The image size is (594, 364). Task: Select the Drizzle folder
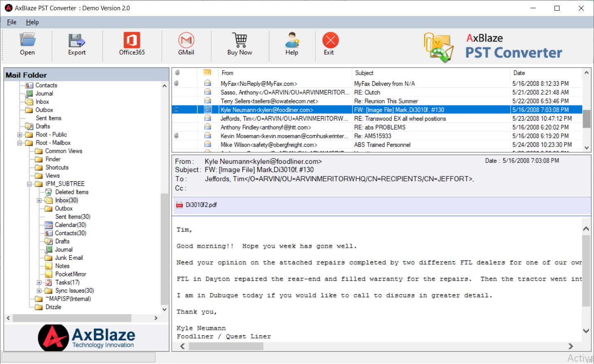click(53, 307)
